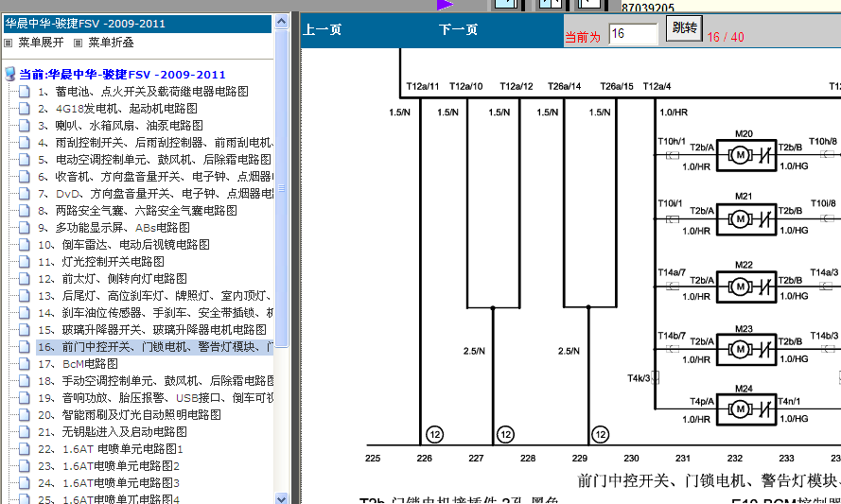Select root node 当前:华晨中华-骏捷FSV -2009-2011

coord(122,75)
